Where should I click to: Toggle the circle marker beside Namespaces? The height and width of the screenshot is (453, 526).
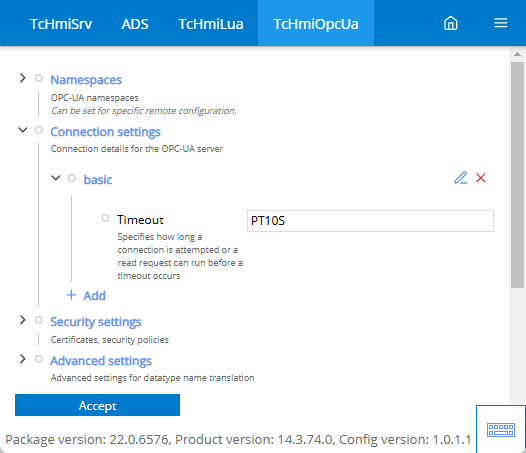tap(39, 78)
